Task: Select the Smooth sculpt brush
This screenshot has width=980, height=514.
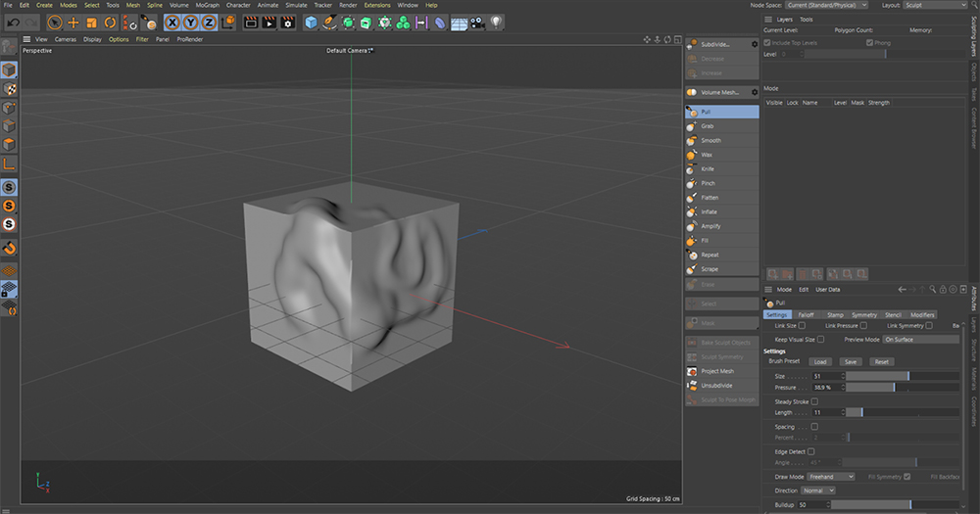Action: (722, 141)
